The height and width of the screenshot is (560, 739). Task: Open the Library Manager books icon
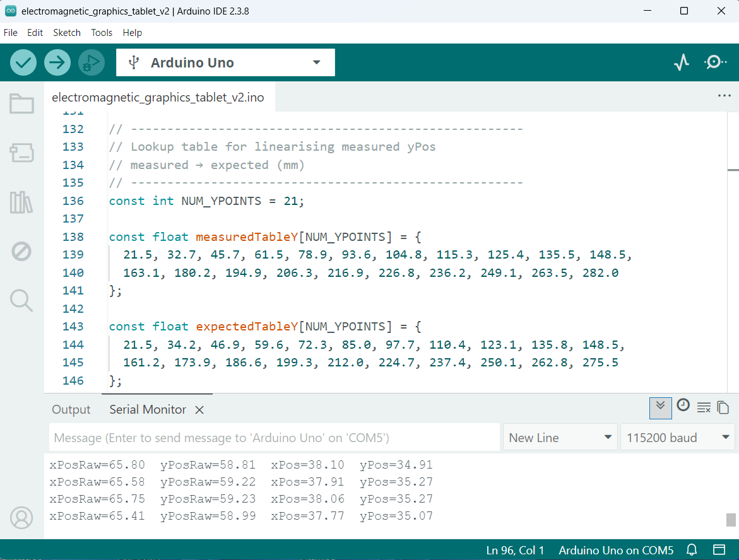[x=21, y=202]
